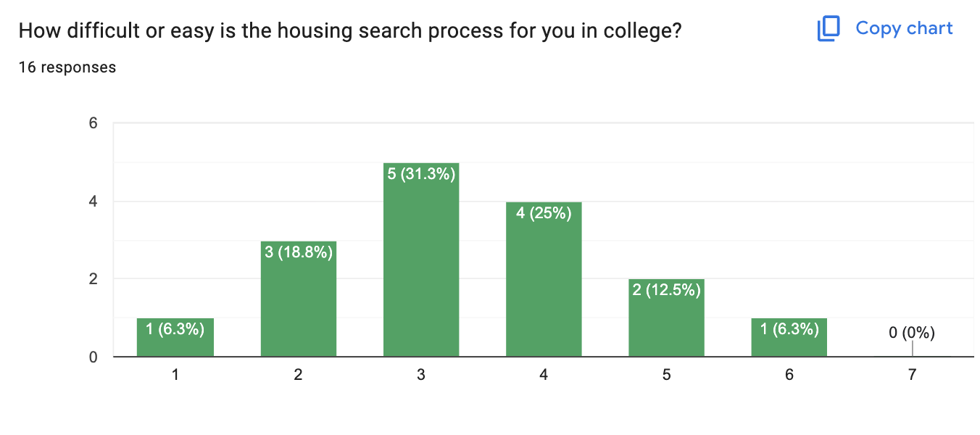Select the bar labeled 1 (6.3%) for rating 1
The image size is (980, 435).
tap(175, 337)
